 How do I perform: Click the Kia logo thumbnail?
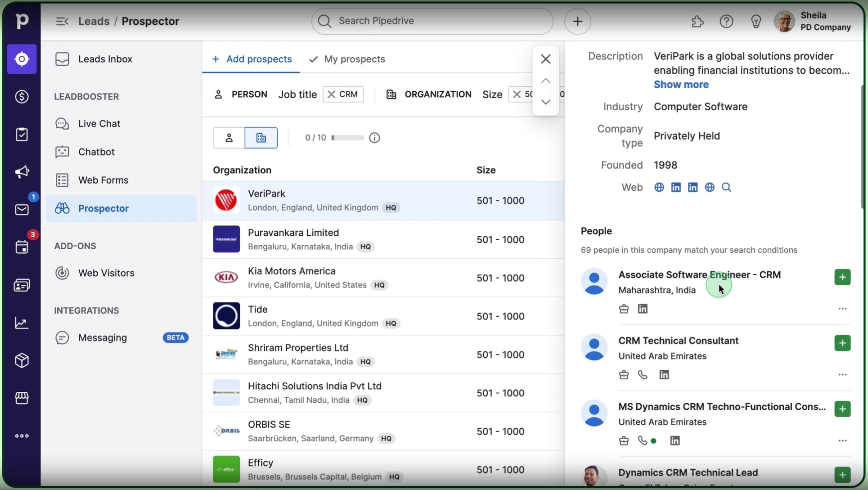226,278
